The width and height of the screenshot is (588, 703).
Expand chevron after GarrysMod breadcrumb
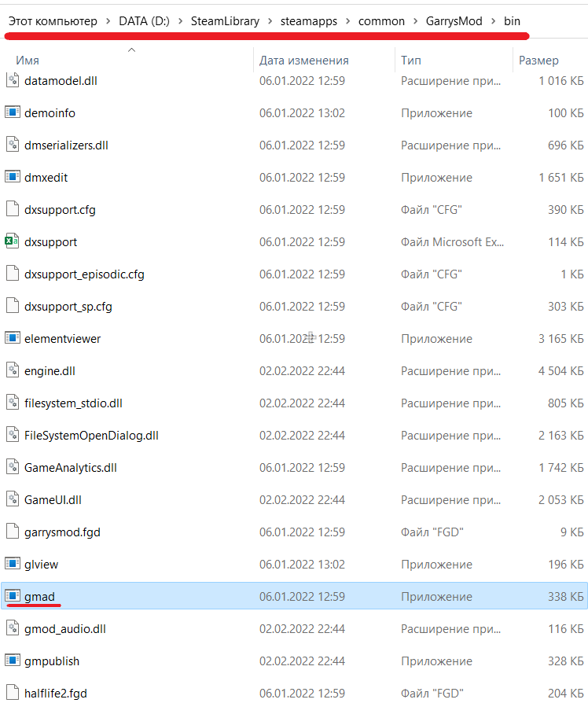(493, 21)
